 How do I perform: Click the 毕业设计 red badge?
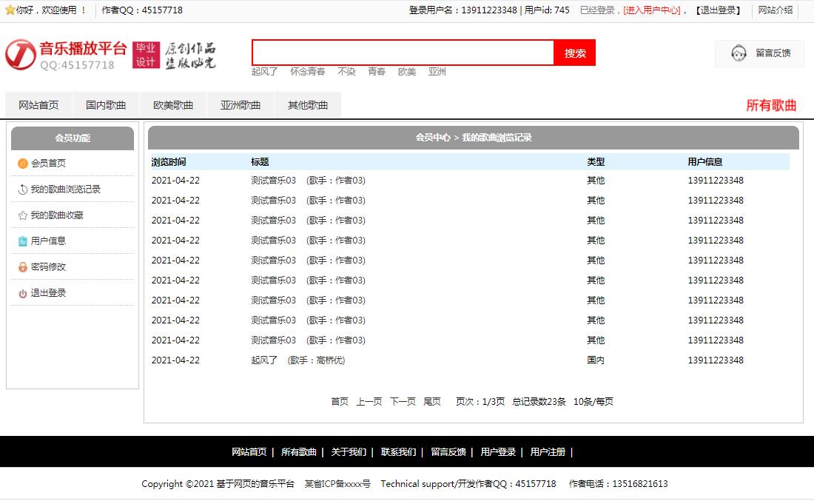(146, 55)
